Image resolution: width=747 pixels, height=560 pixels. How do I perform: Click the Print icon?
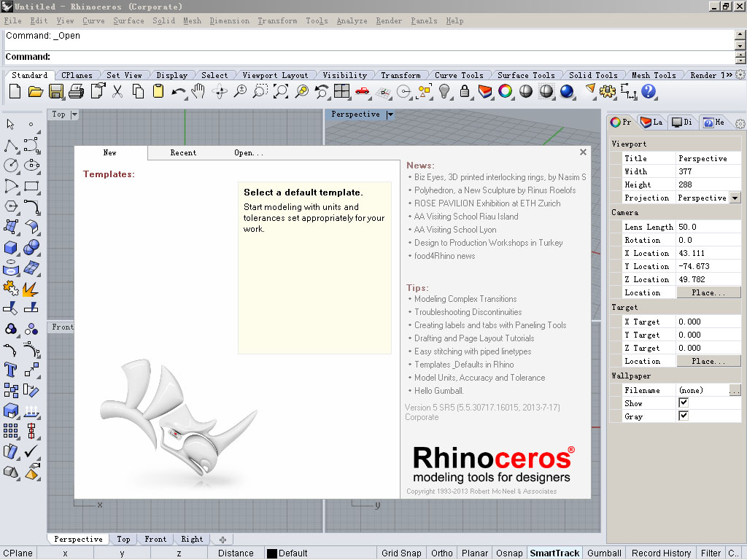(x=76, y=91)
